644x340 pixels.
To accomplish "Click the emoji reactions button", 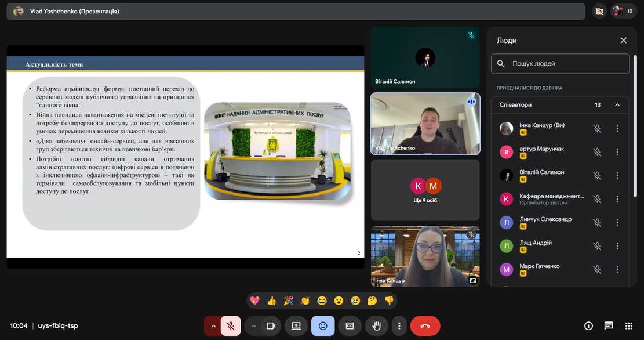I will point(323,326).
